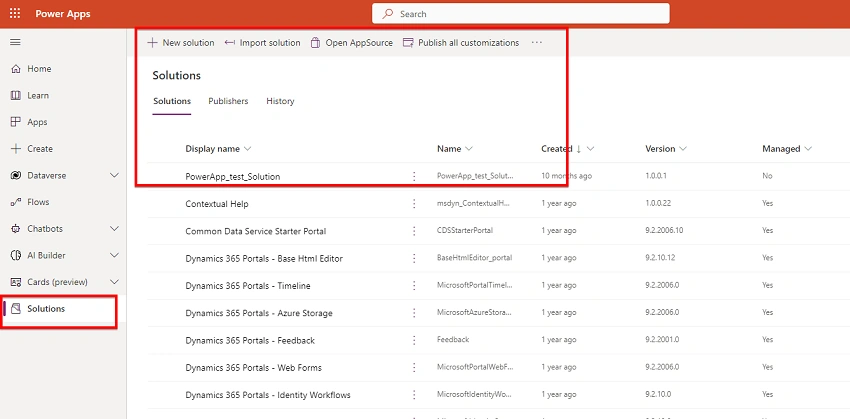Image resolution: width=850 pixels, height=419 pixels.
Task: Click in the Search box
Action: tap(520, 14)
